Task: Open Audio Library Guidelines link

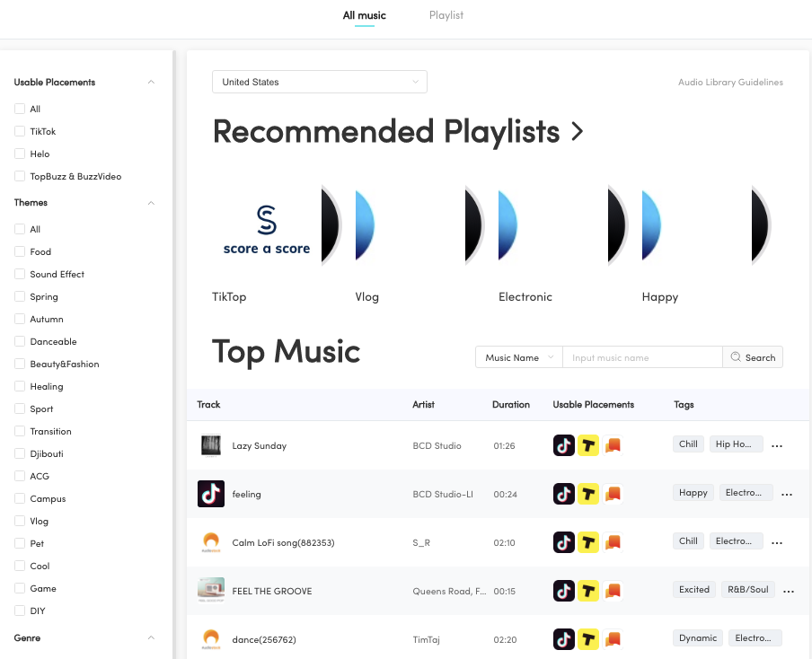Action: tap(730, 82)
